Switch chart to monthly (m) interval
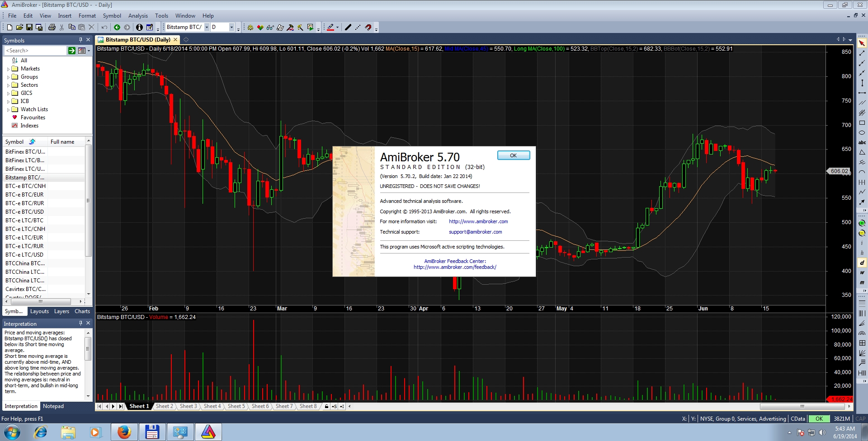The image size is (868, 441). [x=862, y=282]
